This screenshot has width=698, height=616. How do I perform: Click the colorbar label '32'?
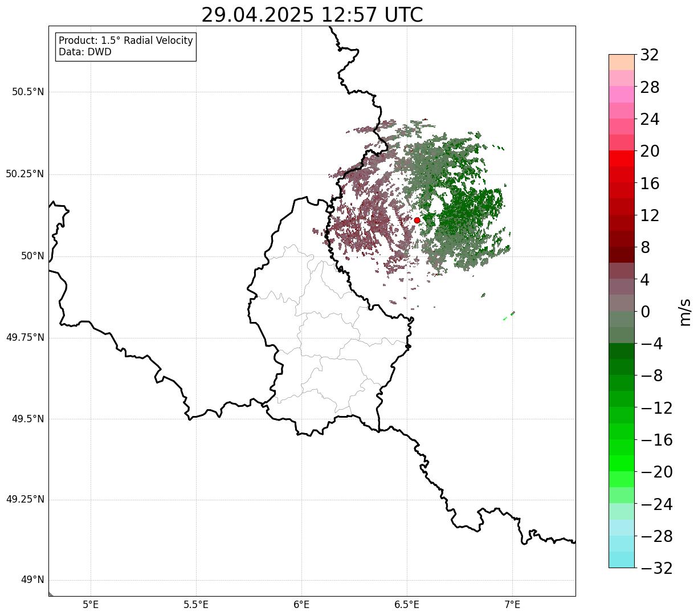[650, 55]
